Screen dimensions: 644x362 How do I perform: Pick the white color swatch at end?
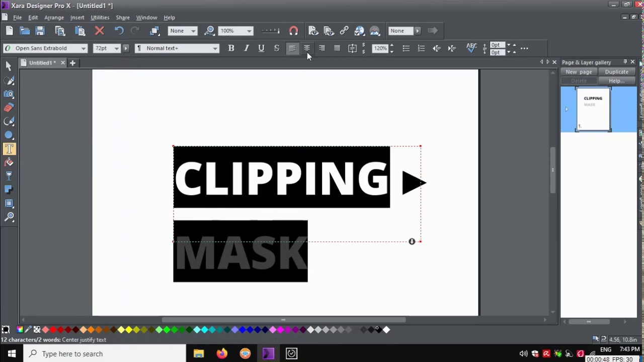[386, 330]
